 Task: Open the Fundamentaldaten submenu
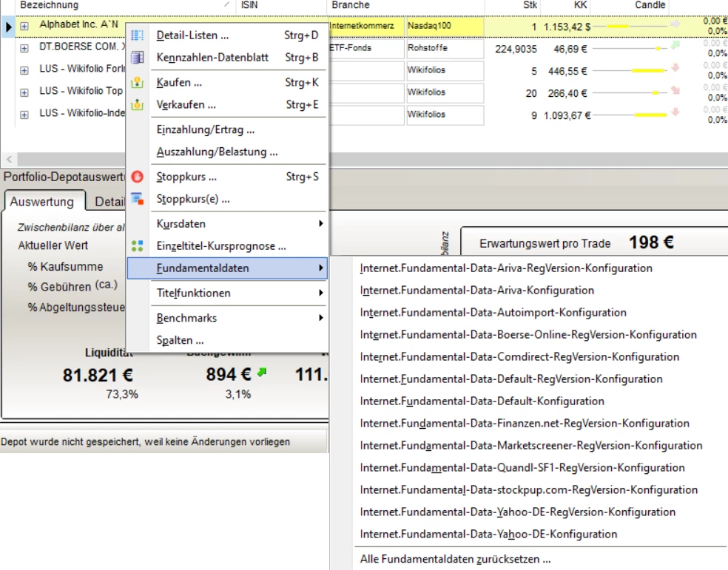pyautogui.click(x=227, y=268)
